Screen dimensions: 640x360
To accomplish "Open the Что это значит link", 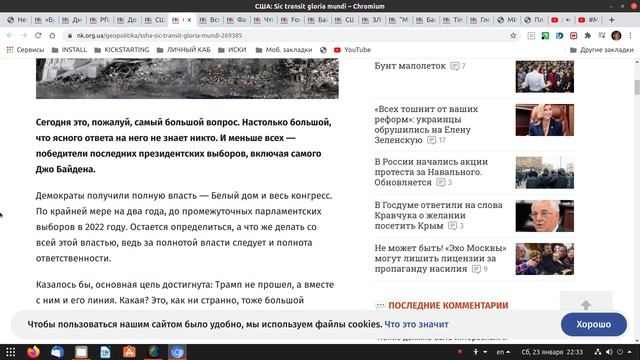I will coord(416,324).
